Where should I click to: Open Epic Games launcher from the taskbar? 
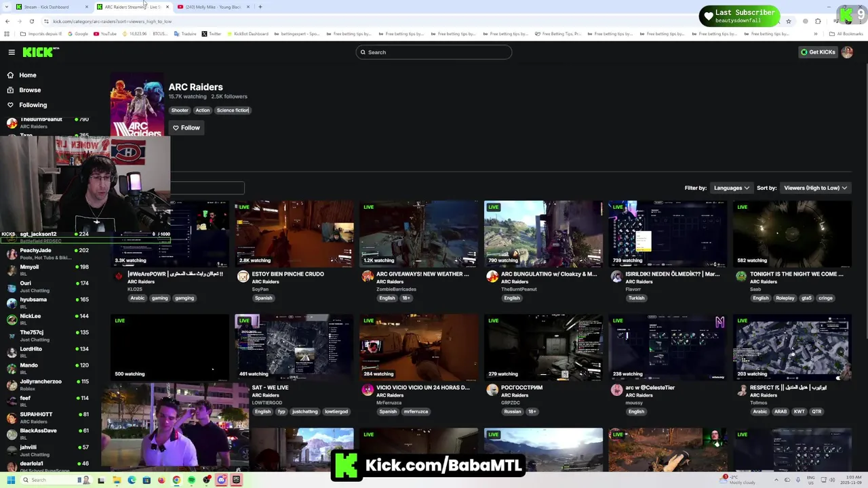[236, 480]
